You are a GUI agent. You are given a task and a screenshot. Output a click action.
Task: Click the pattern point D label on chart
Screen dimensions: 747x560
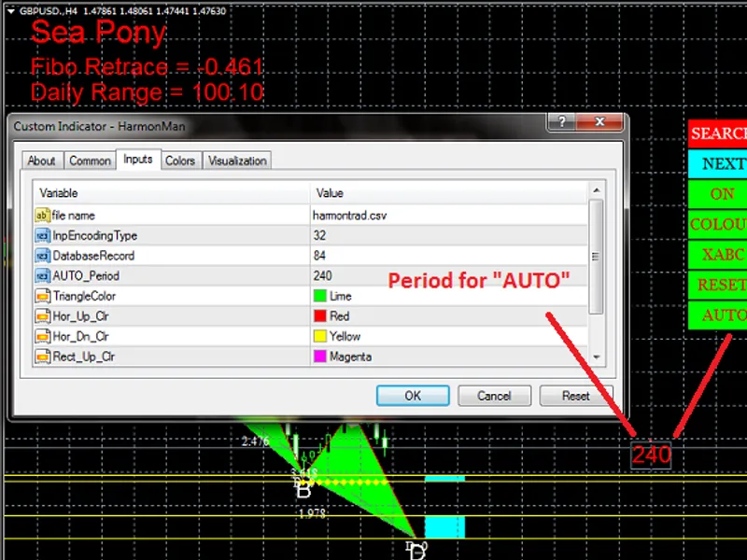pos(416,551)
